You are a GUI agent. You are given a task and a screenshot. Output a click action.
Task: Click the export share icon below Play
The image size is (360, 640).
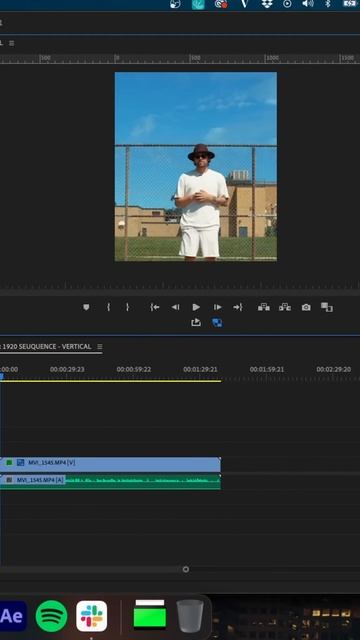coord(196,322)
